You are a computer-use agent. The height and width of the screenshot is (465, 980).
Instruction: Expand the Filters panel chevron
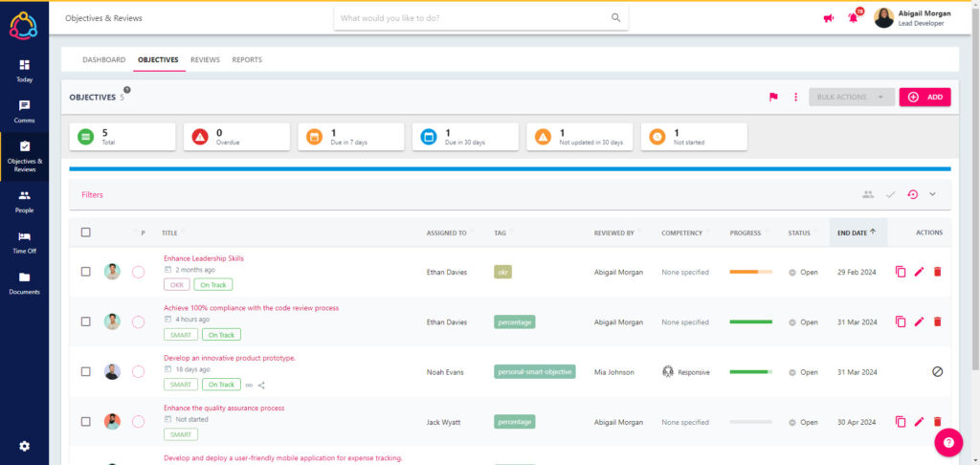tap(932, 194)
